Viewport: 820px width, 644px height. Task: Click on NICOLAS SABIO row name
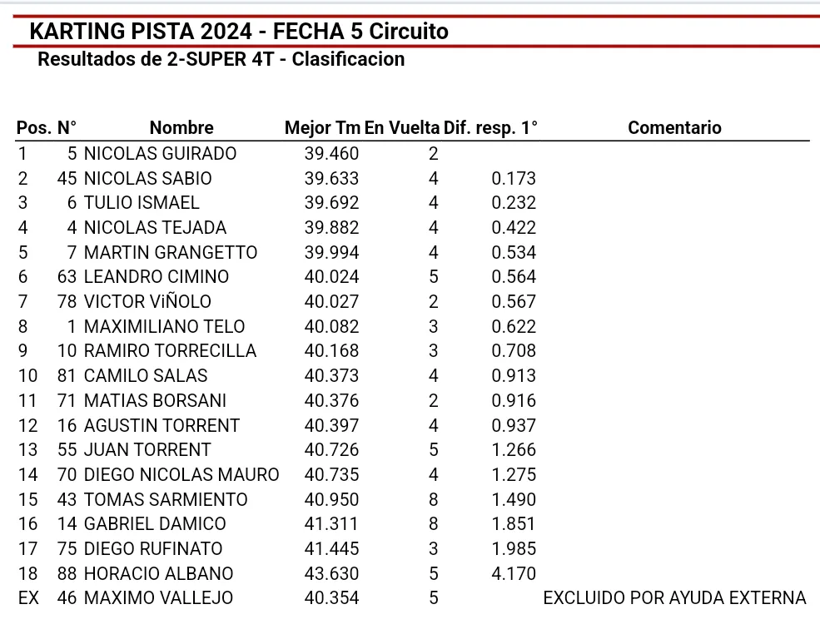tap(147, 179)
